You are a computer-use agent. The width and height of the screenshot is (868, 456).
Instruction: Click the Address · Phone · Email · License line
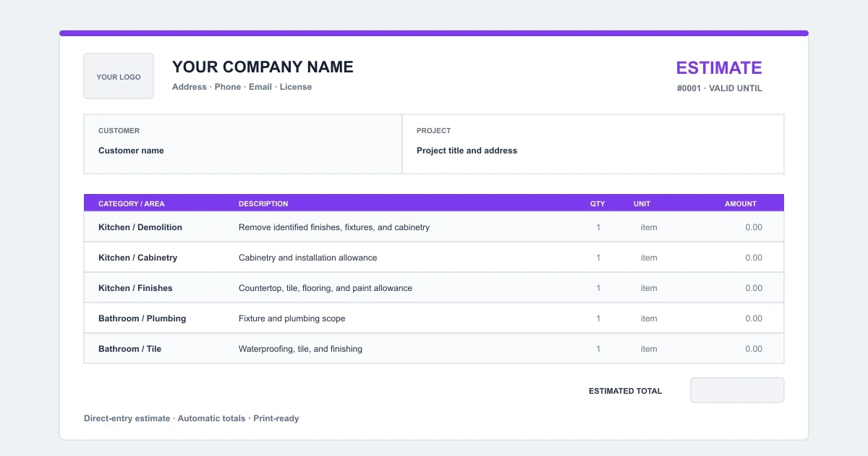click(x=242, y=87)
